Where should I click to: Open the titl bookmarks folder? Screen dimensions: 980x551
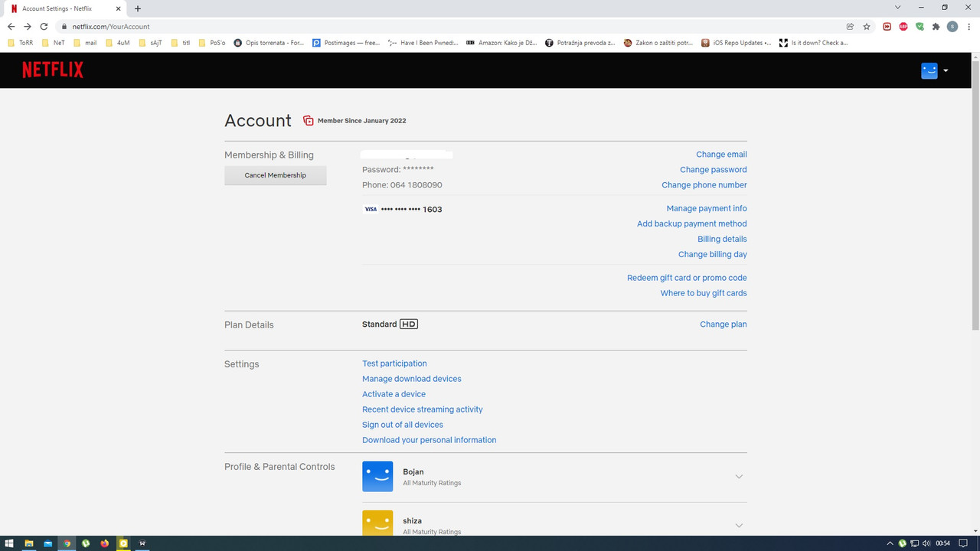click(x=181, y=43)
